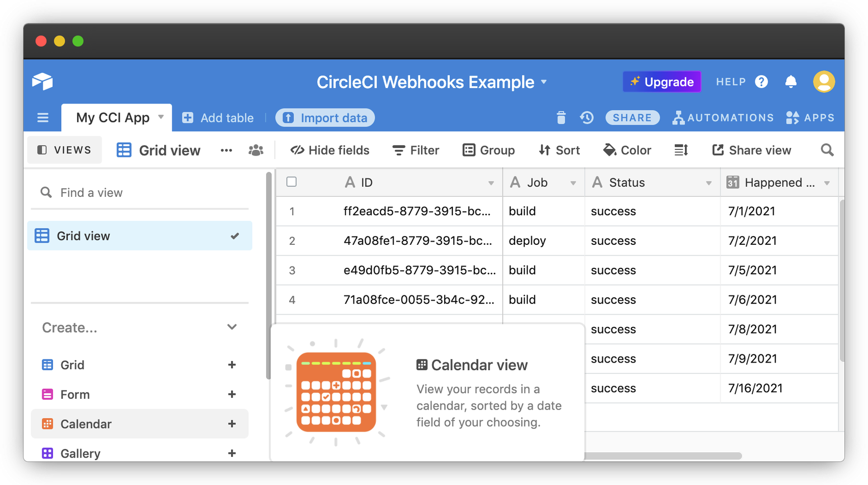Select Grid view in the views list
This screenshot has height=485, width=868.
[x=140, y=236]
